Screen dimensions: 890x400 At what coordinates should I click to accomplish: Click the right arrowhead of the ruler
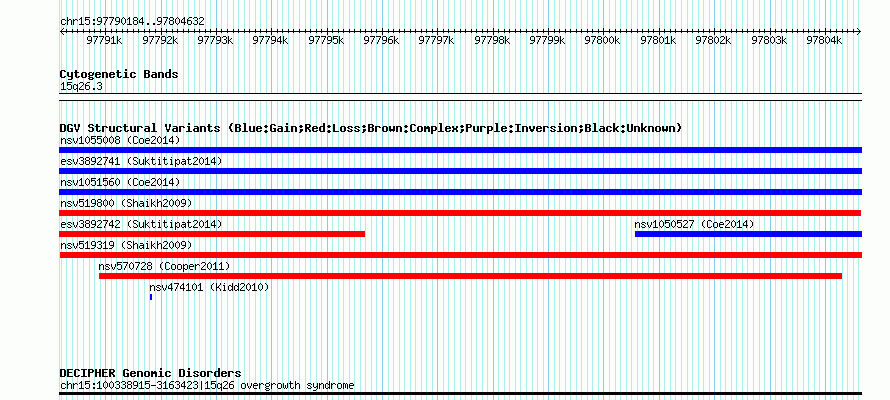[x=859, y=32]
